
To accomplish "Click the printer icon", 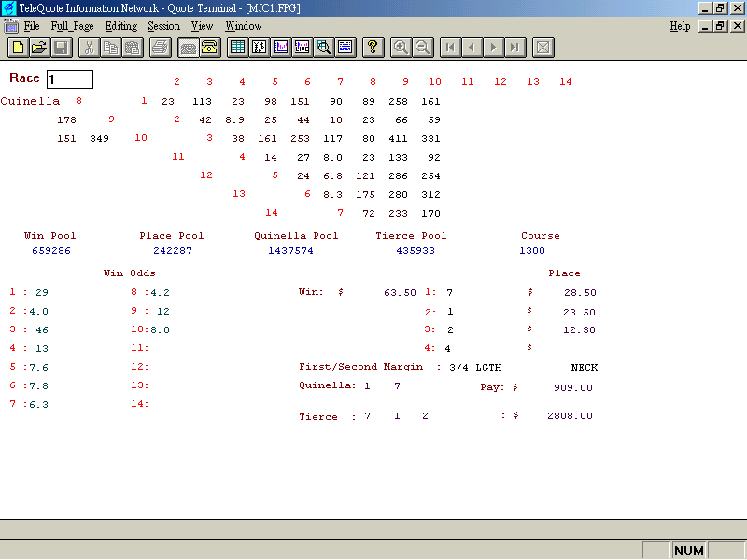I will click(x=161, y=48).
